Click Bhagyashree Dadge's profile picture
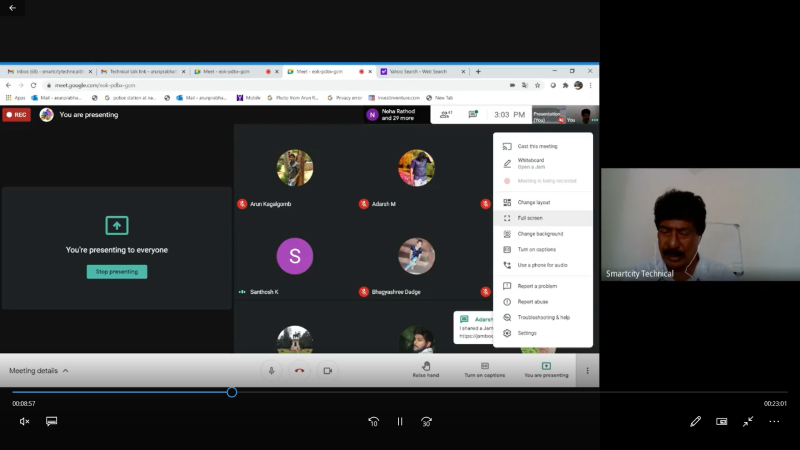The image size is (800, 450). (x=416, y=256)
